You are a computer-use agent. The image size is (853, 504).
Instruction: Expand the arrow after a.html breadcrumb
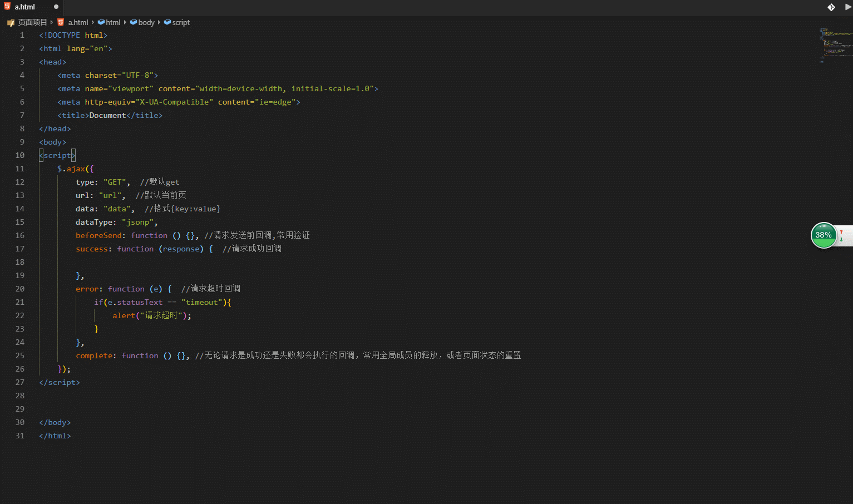tap(92, 22)
